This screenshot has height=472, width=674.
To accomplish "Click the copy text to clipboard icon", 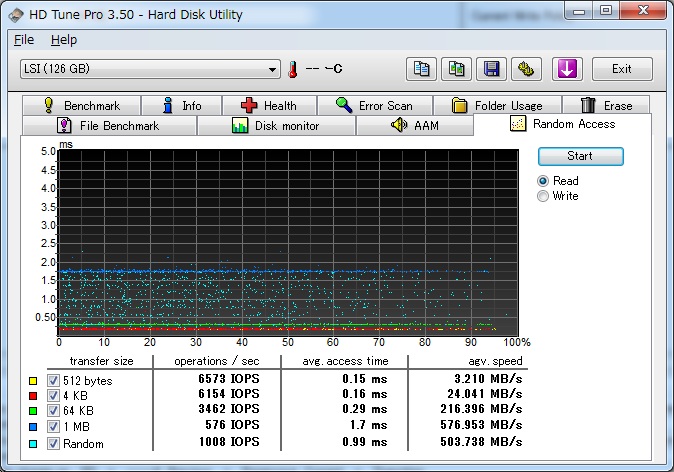I will [422, 69].
